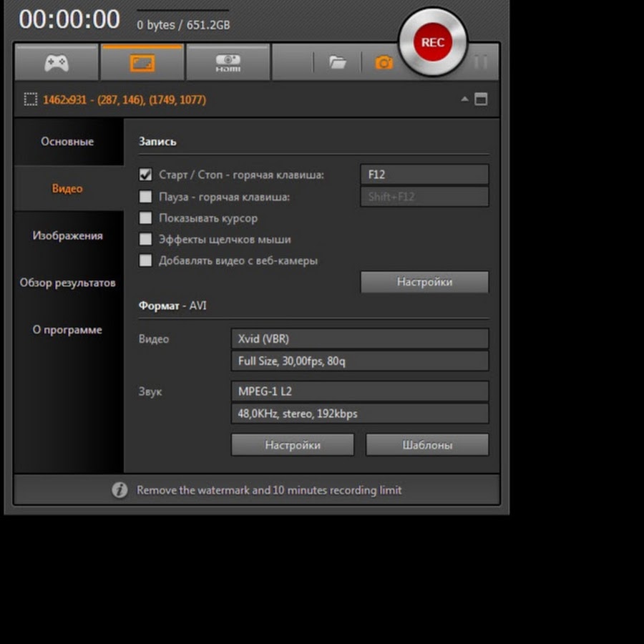The image size is (644, 644).
Task: Switch to Game recording mode gamepad icon
Action: coord(57,63)
